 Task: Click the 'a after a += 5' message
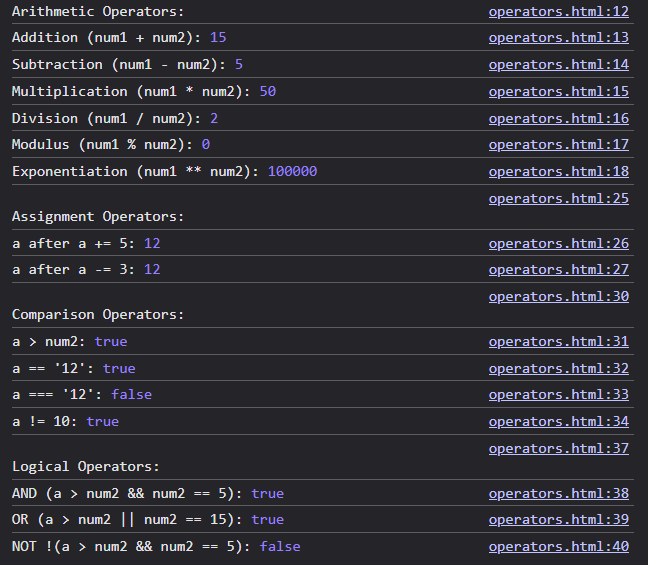coord(86,243)
